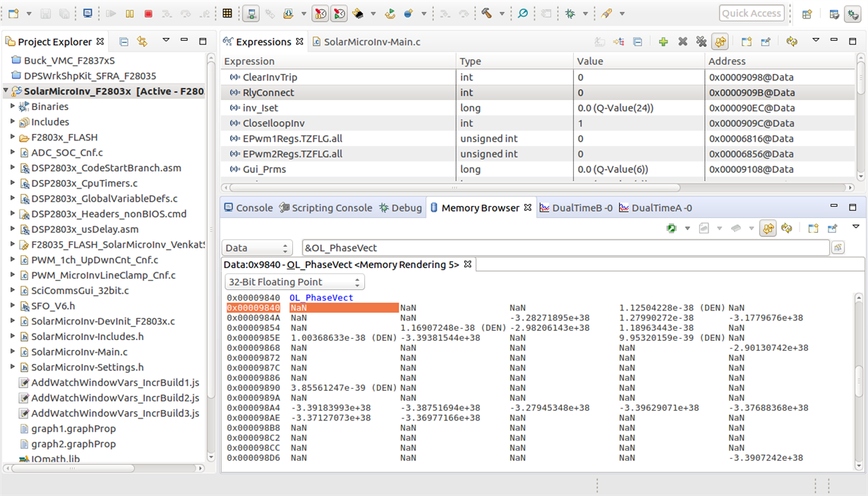The image size is (868, 496).
Task: Click the Pin icon in Expressions toolbar
Action: click(766, 42)
